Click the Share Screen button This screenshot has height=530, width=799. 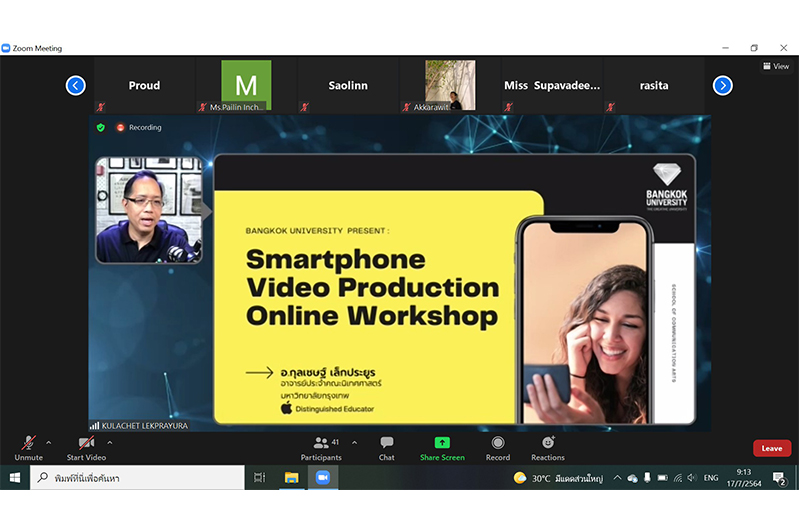442,448
